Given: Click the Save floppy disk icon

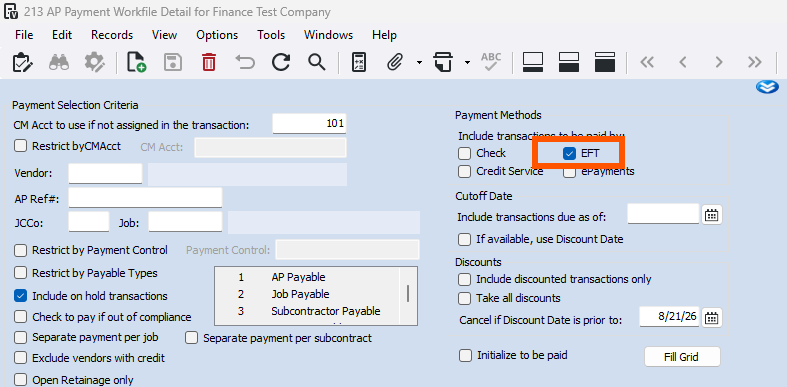Looking at the screenshot, I should click(173, 62).
